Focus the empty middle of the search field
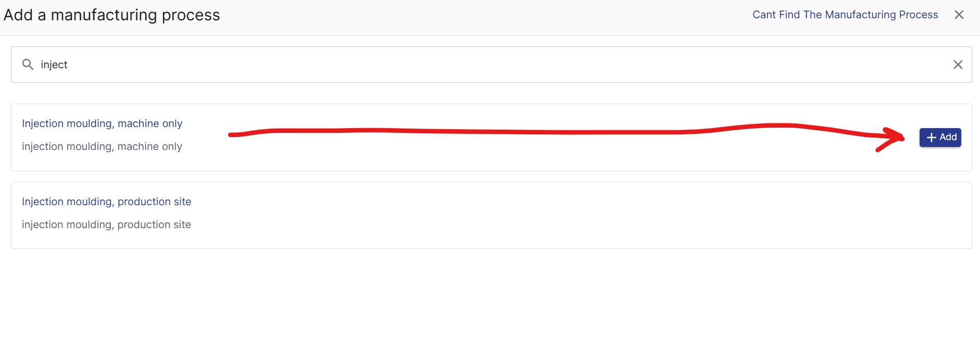 tap(490, 65)
